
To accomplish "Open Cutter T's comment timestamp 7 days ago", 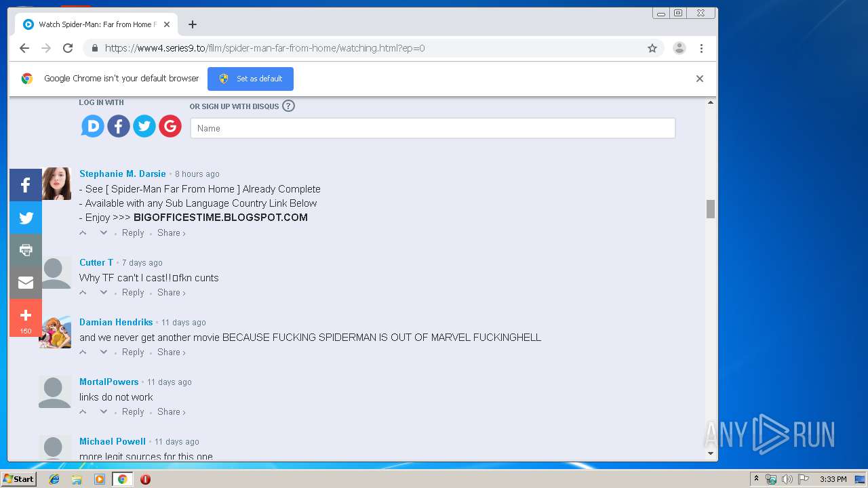I will pyautogui.click(x=142, y=263).
